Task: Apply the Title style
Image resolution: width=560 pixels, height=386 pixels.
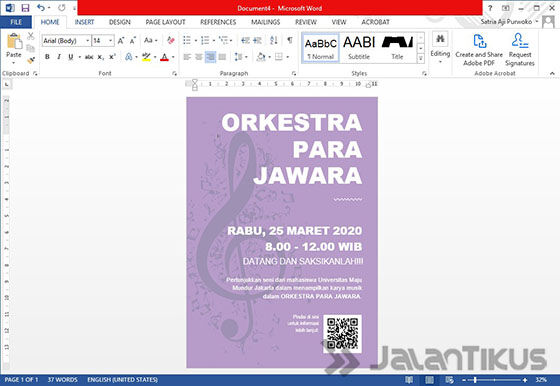Action: (397, 48)
